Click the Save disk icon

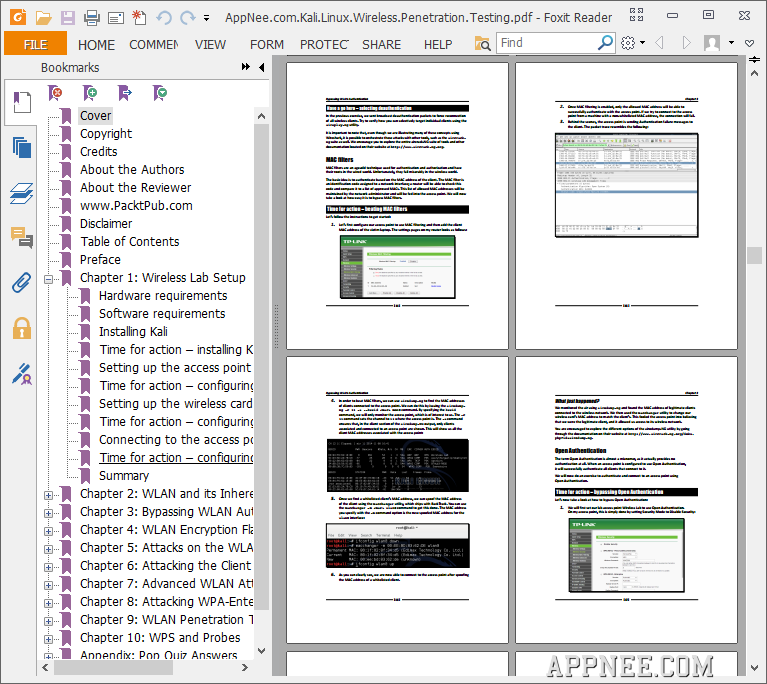[x=68, y=18]
